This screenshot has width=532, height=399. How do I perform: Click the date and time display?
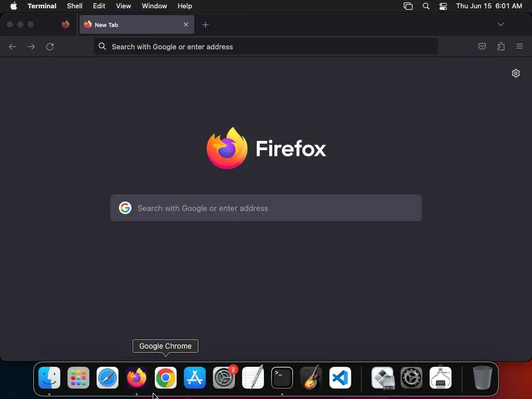click(x=489, y=6)
